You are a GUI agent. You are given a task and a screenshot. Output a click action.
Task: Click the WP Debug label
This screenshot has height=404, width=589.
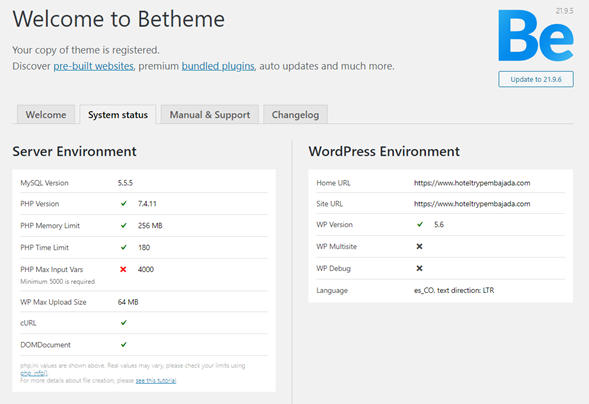pos(334,268)
